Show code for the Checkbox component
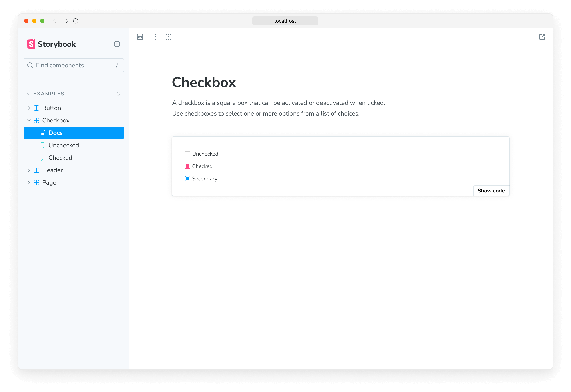The image size is (571, 392). point(491,190)
